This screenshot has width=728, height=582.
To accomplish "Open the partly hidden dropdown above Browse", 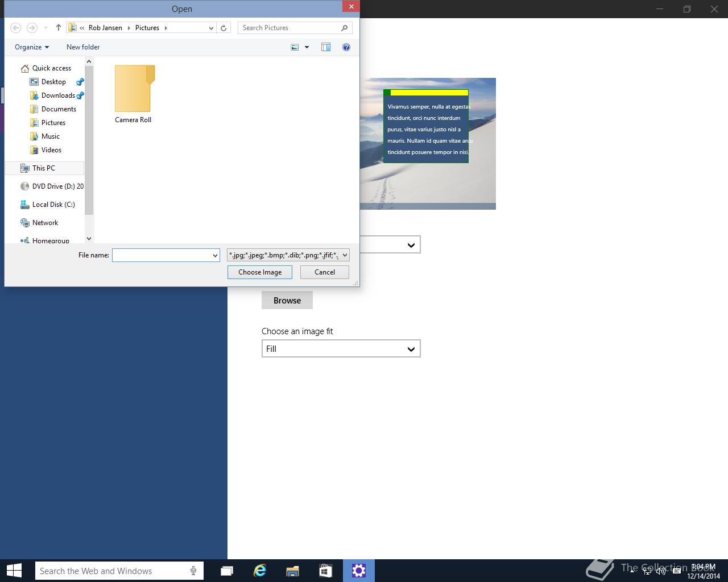I will click(390, 245).
